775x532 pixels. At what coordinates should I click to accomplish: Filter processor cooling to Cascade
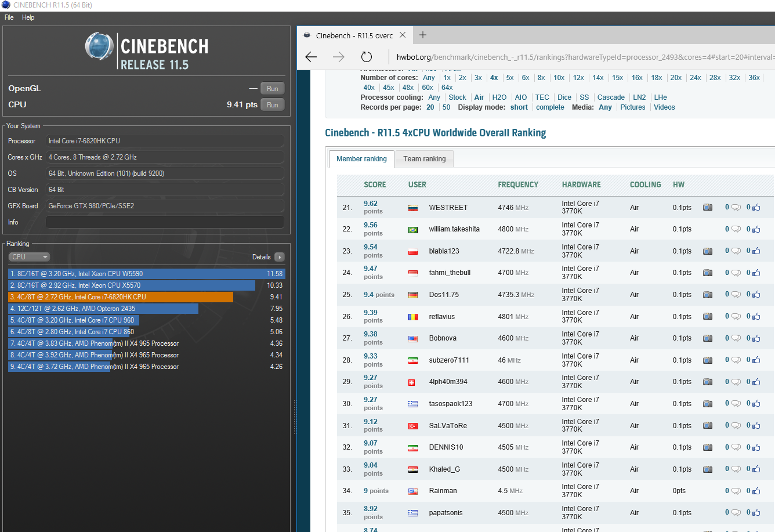pos(611,97)
